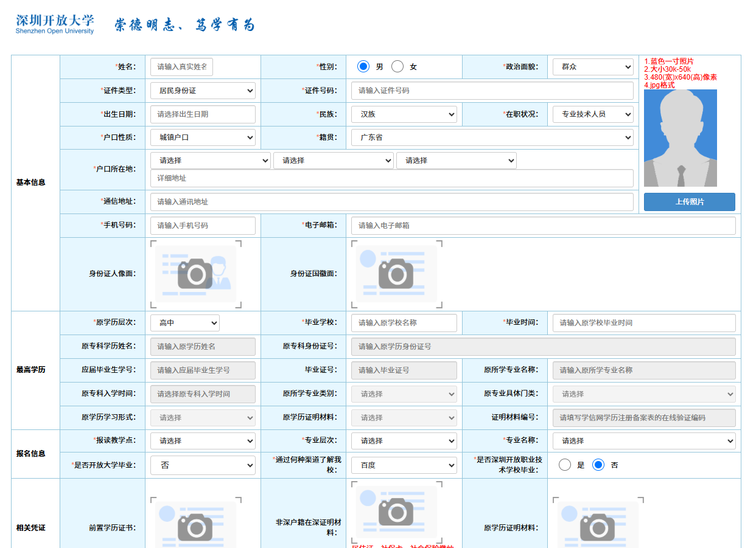
Task: Click the blue portrait photo placeholder
Action: click(680, 138)
